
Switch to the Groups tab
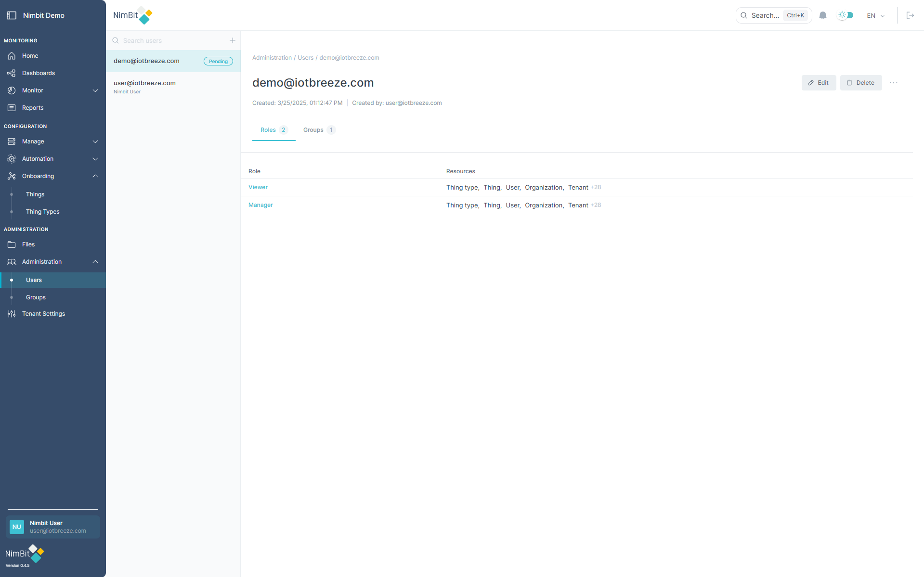pyautogui.click(x=313, y=130)
